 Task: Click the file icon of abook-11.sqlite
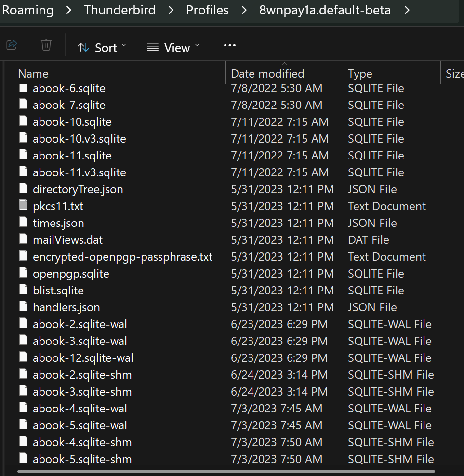24,155
